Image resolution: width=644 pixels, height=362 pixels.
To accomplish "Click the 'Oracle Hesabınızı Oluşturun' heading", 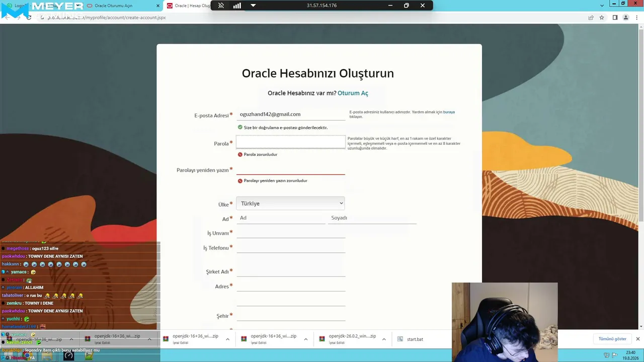I will (318, 73).
